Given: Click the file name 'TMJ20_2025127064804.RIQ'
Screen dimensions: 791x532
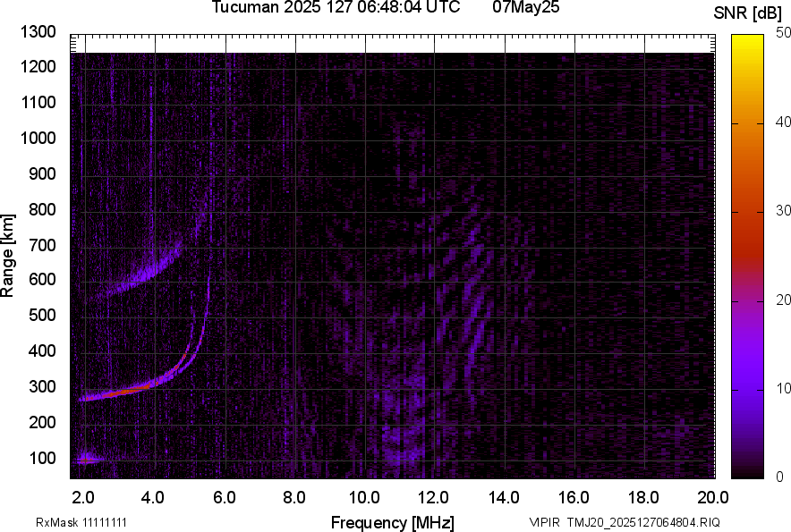Looking at the screenshot, I should click(x=643, y=522).
